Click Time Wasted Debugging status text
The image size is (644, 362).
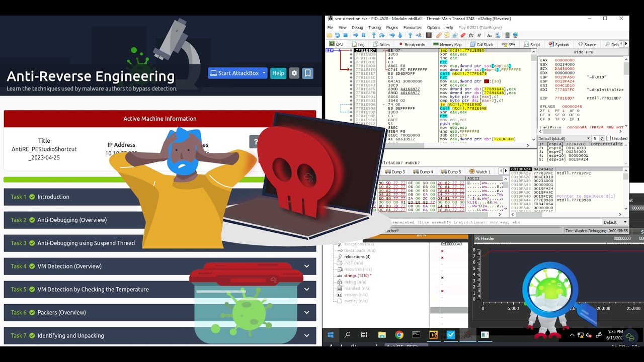click(x=596, y=231)
